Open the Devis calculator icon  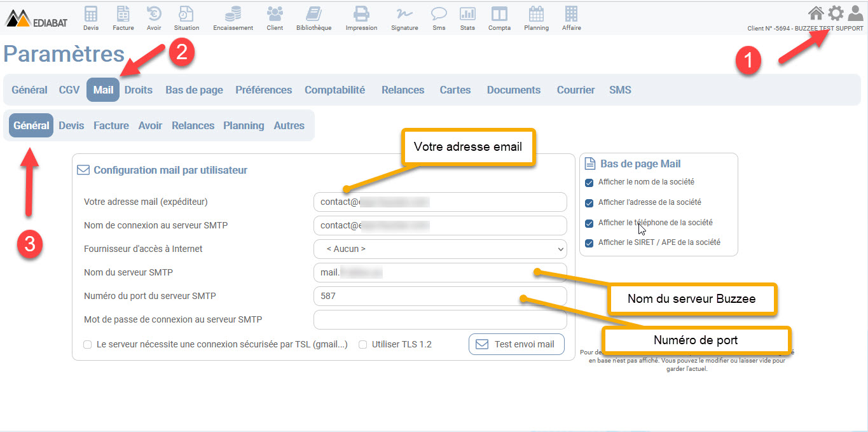91,14
